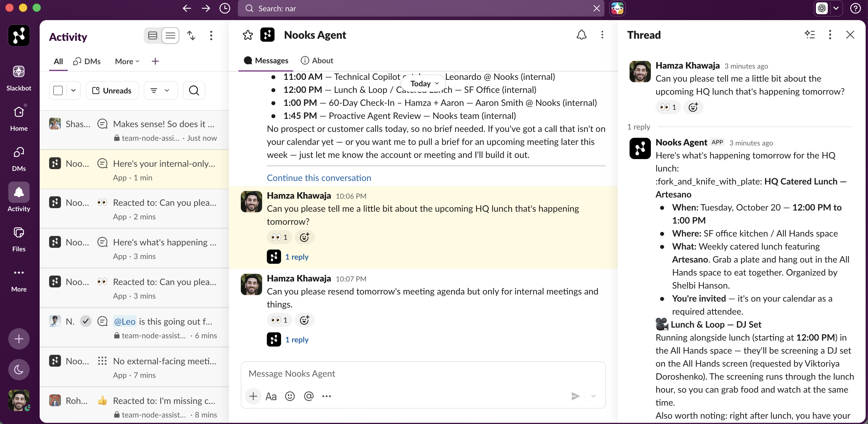
Task: Switch to the Messages tab
Action: [266, 61]
